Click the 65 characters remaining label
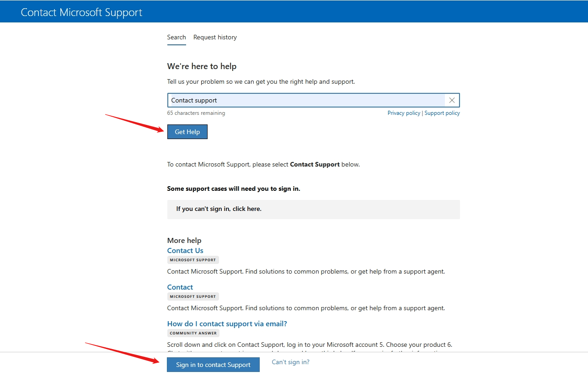 coord(196,113)
